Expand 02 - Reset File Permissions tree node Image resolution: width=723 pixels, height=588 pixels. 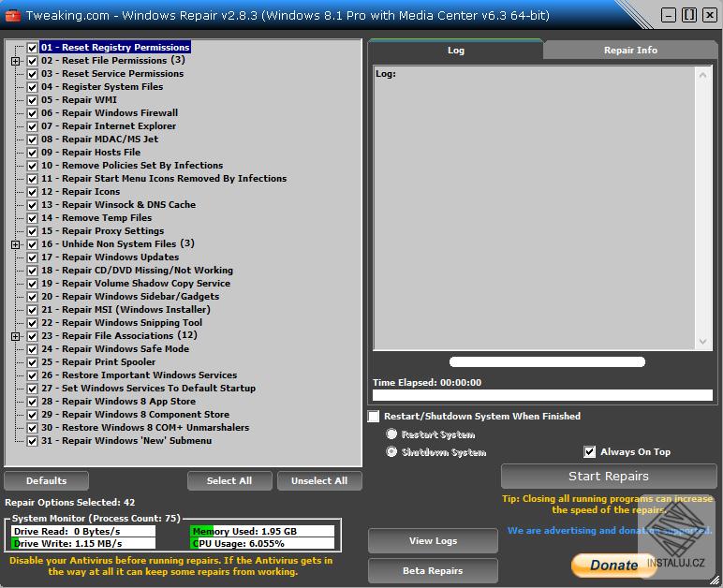click(16, 61)
